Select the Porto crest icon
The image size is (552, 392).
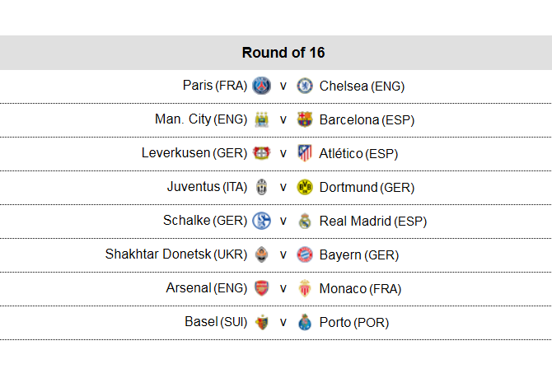[305, 322]
